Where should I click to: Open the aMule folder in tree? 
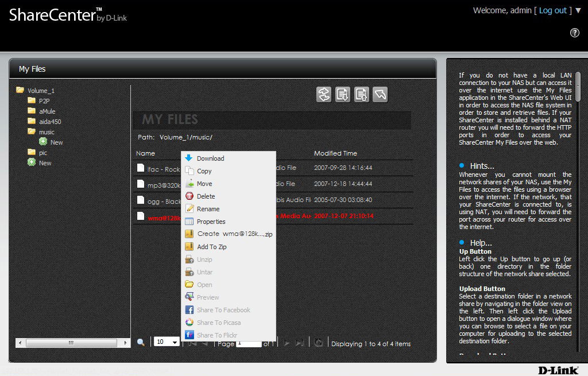click(x=47, y=111)
